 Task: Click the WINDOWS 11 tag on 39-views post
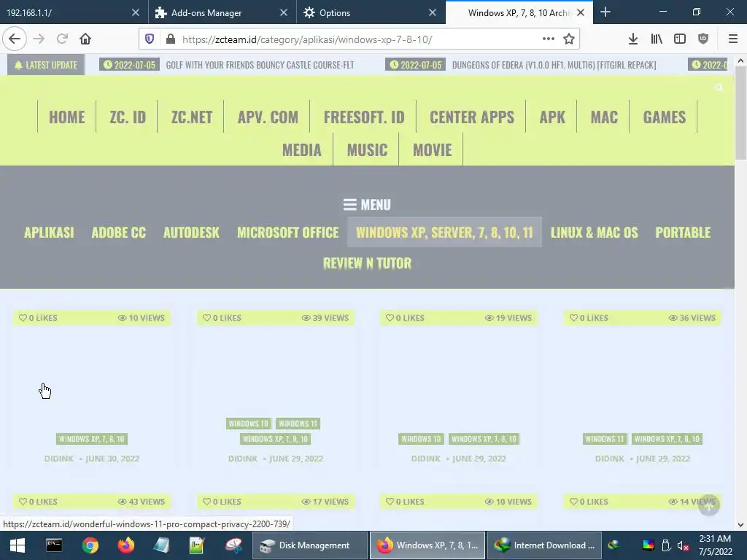pos(298,424)
